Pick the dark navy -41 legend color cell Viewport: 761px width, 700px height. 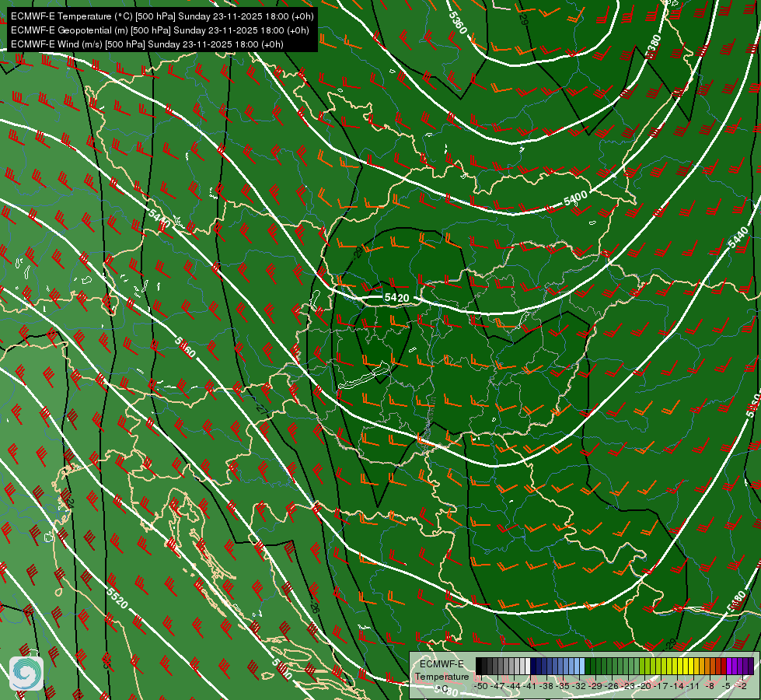[x=533, y=666]
